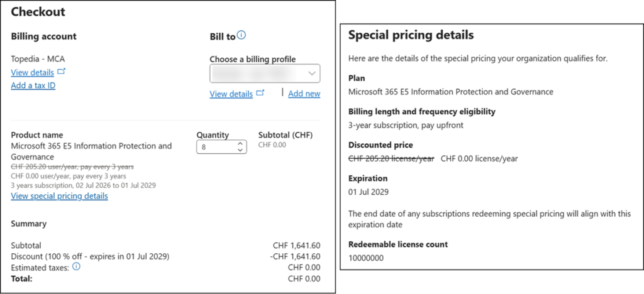Click the summary subtotal CHF 1,641.60
The height and width of the screenshot is (294, 644).
tap(297, 246)
